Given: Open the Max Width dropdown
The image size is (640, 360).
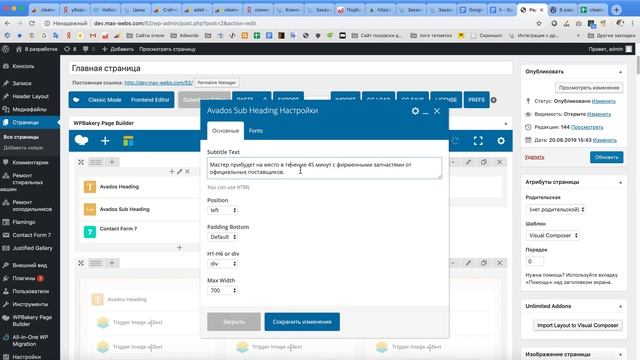Looking at the screenshot, I should pyautogui.click(x=222, y=291).
